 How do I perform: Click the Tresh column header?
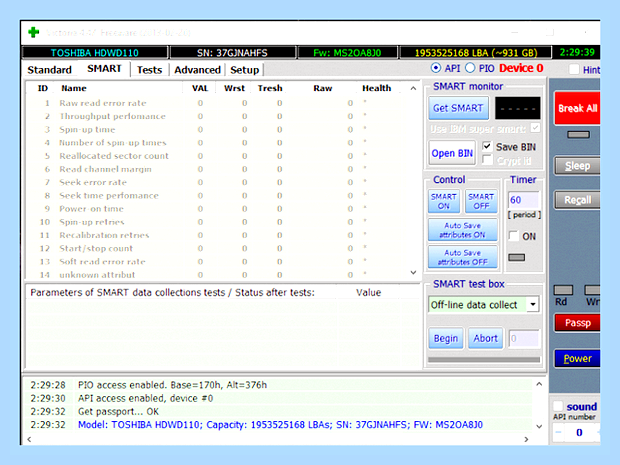point(270,88)
